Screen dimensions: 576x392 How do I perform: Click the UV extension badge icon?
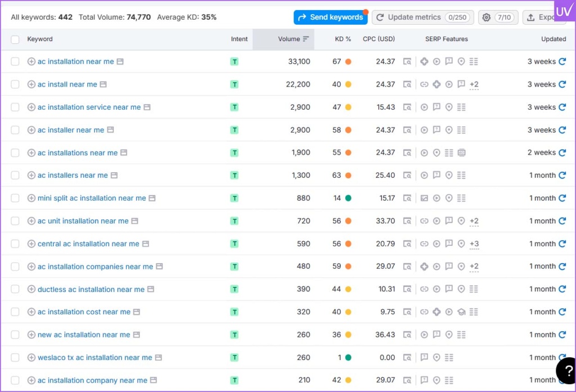click(x=564, y=11)
